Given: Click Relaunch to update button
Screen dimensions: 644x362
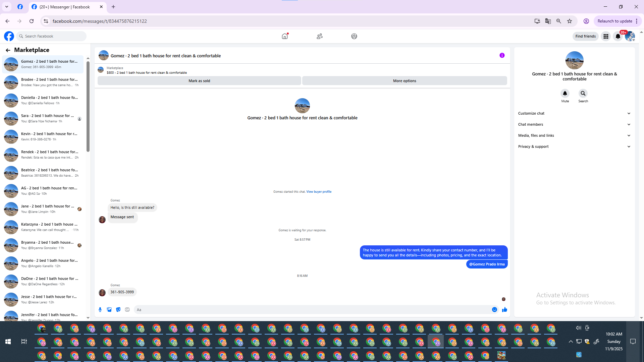Looking at the screenshot, I should (x=615, y=21).
